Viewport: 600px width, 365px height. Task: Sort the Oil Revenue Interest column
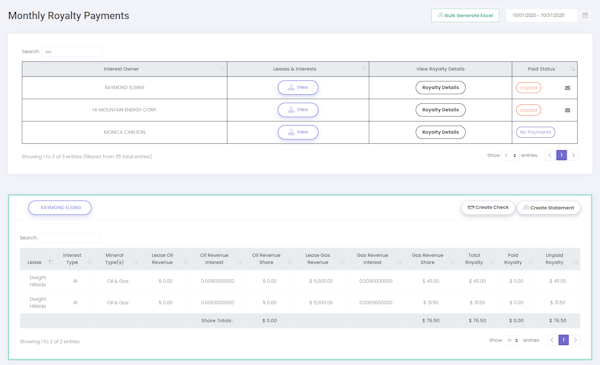click(240, 262)
